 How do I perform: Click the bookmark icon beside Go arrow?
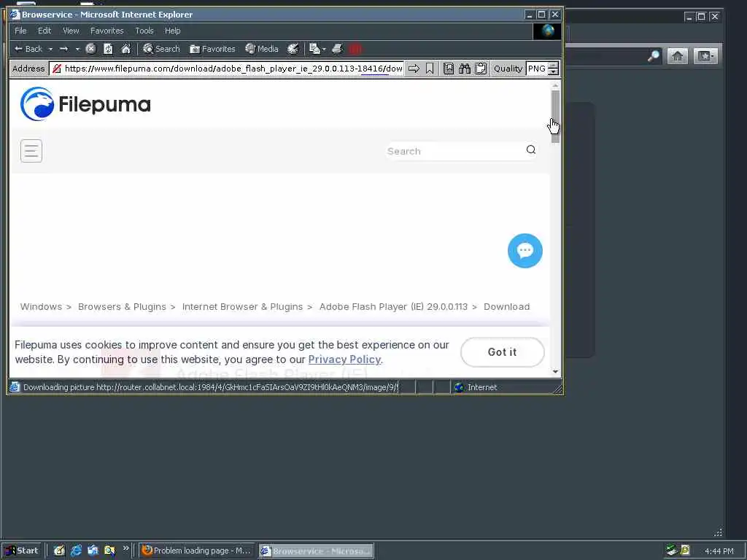430,69
